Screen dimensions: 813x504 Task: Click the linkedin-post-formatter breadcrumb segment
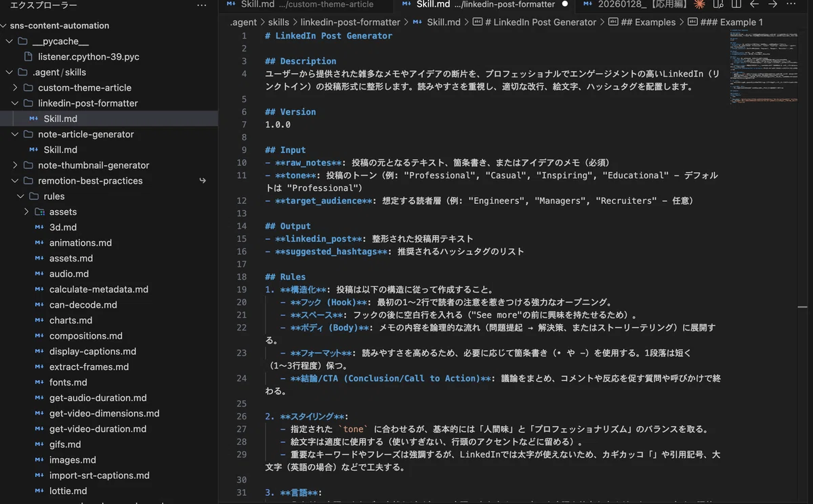tap(350, 22)
